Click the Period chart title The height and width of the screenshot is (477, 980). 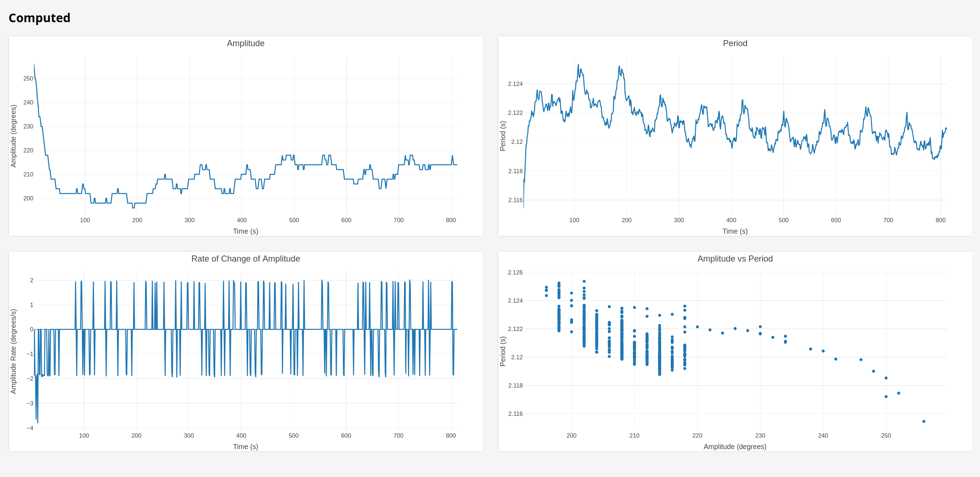[735, 43]
